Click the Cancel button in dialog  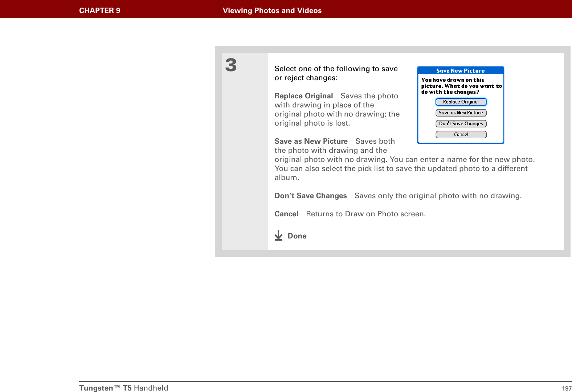click(x=461, y=135)
